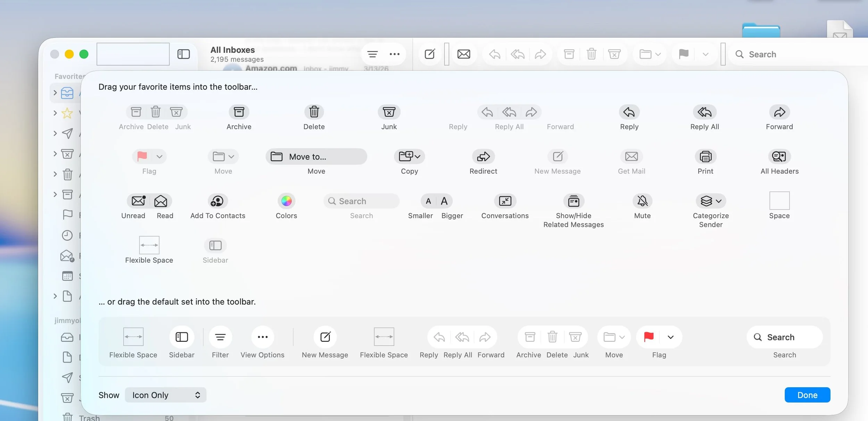Image resolution: width=868 pixels, height=421 pixels.
Task: Click the blue Done button
Action: (807, 395)
